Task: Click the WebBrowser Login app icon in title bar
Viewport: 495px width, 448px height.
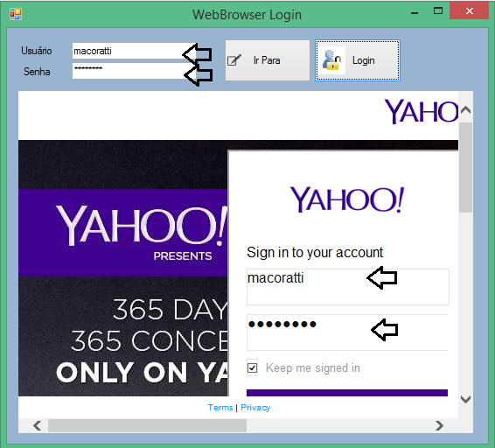Action: pos(16,14)
